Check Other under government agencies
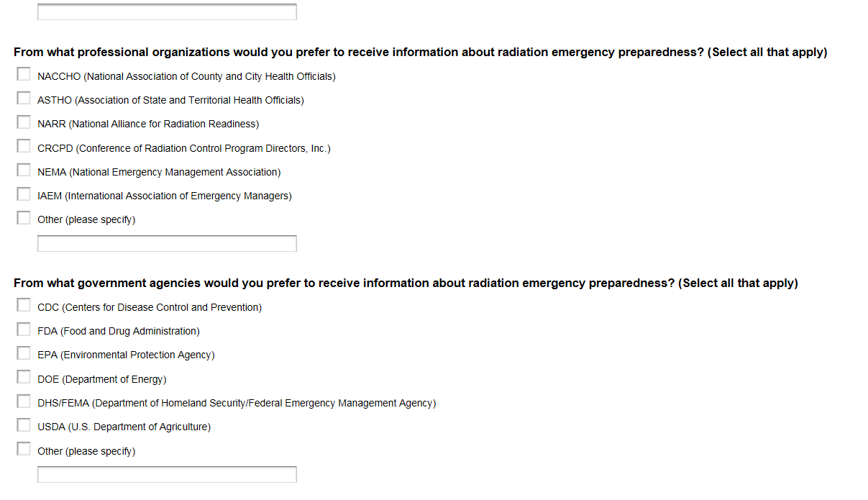The image size is (868, 500). point(24,449)
